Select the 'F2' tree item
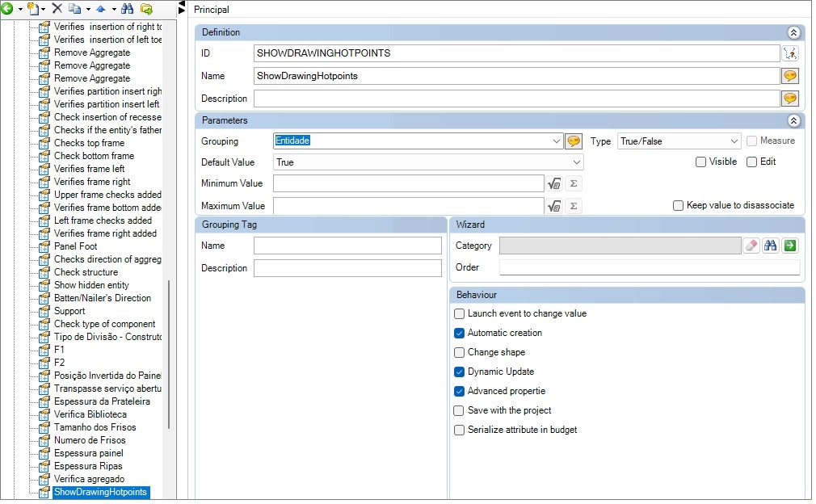Viewport: 816px width, 504px height. 59,363
